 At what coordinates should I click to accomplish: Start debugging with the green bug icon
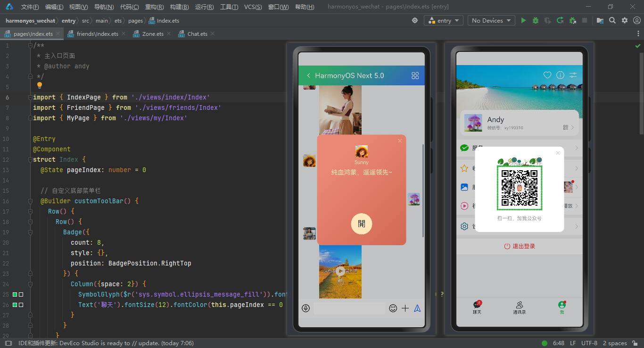(536, 21)
